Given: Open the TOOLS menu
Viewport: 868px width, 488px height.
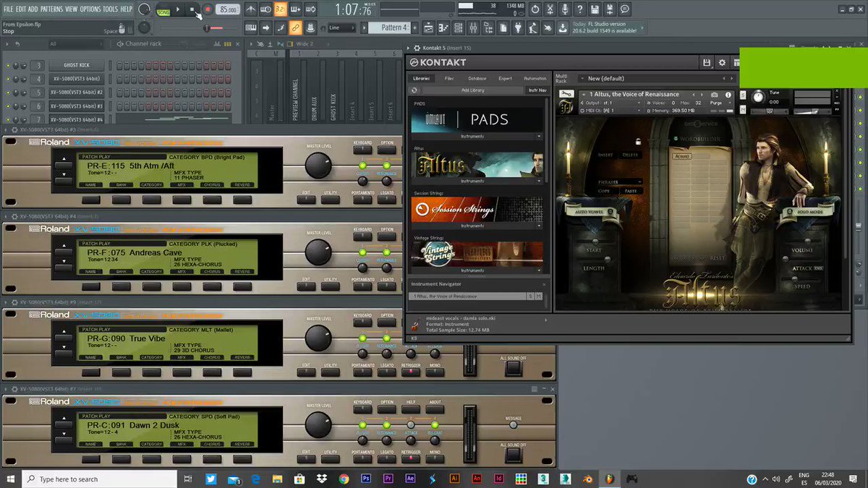Looking at the screenshot, I should pos(110,9).
